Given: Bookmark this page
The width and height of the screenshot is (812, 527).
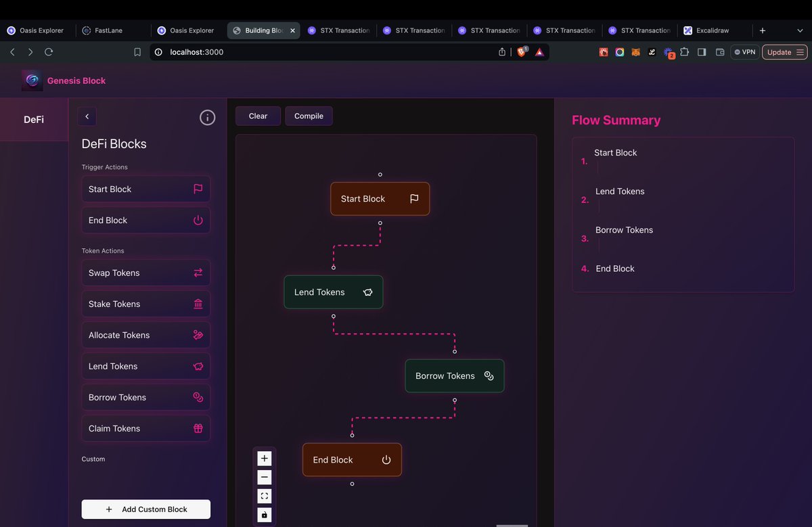Looking at the screenshot, I should point(137,52).
